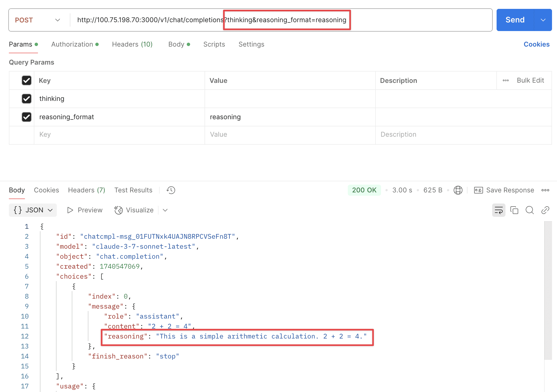Image resolution: width=557 pixels, height=392 pixels.
Task: Click the Preview play icon
Action: click(x=70, y=210)
